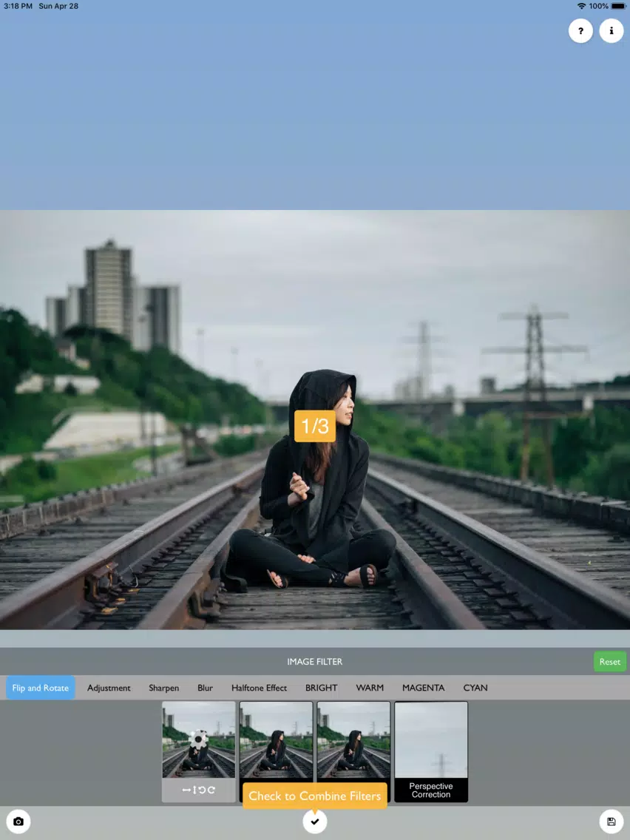Select the flip and rotate gear thumbnail

tap(199, 751)
